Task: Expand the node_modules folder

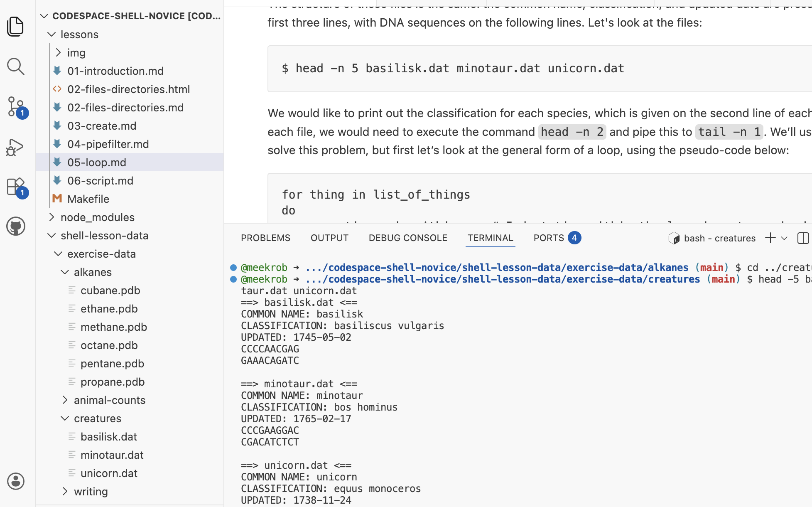Action: coord(52,217)
